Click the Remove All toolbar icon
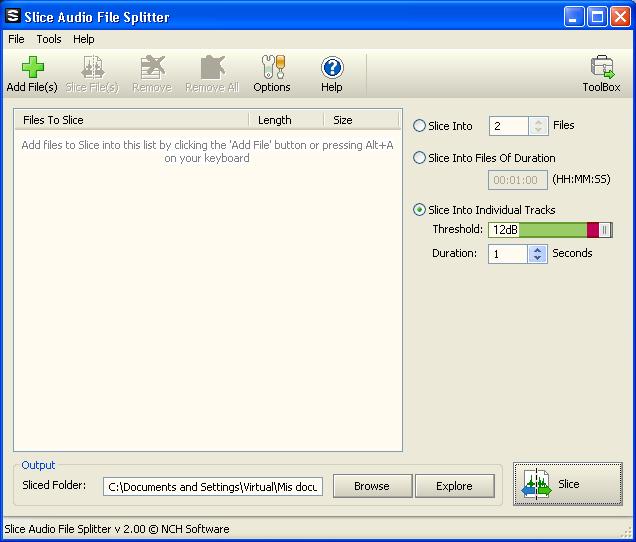This screenshot has height=542, width=636. (212, 67)
